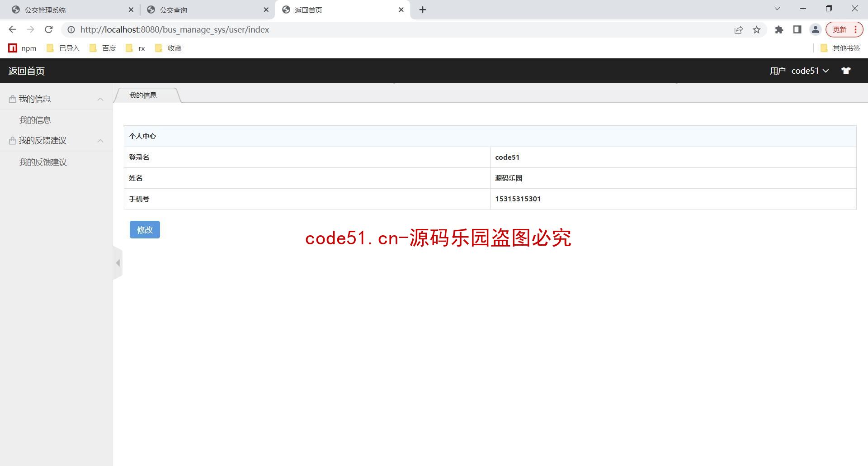The image size is (868, 466).
Task: Open the tab search dropdown arrow
Action: point(777,9)
